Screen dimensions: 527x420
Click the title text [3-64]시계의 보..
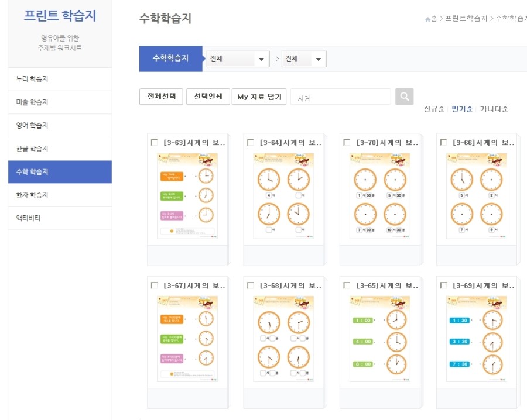[290, 143]
